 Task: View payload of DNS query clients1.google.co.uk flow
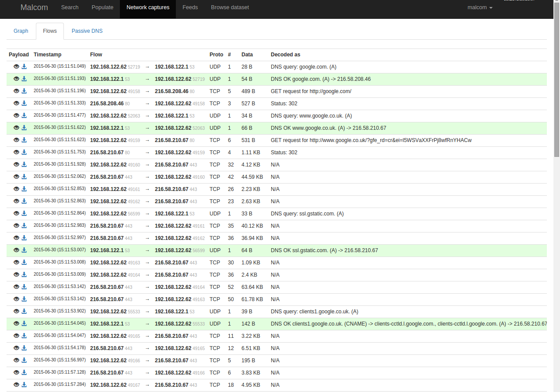pos(16,311)
